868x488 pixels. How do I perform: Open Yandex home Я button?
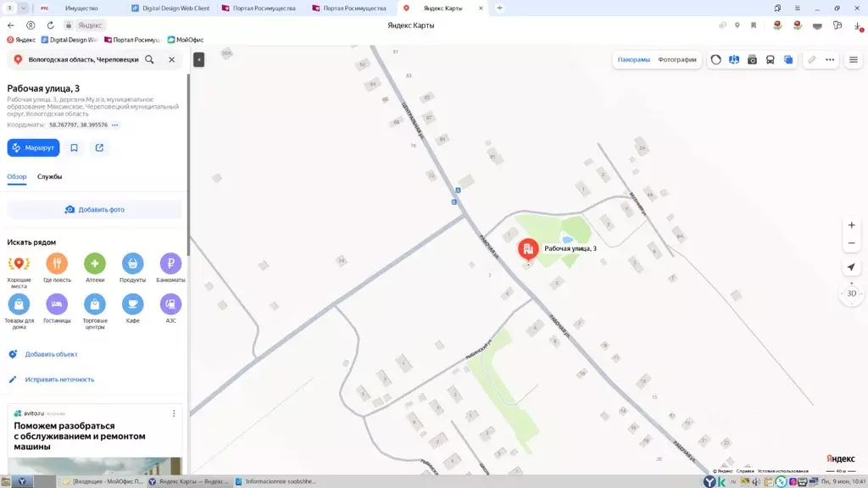31,25
